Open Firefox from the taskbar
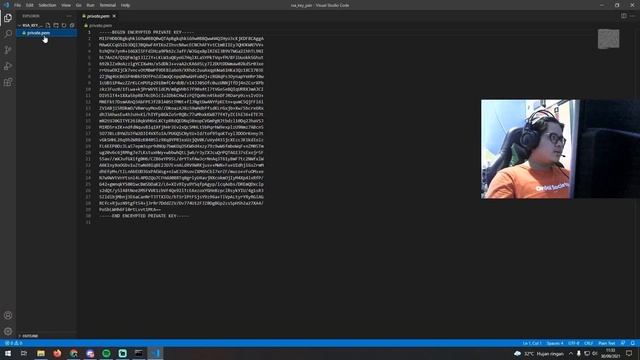 [57, 353]
